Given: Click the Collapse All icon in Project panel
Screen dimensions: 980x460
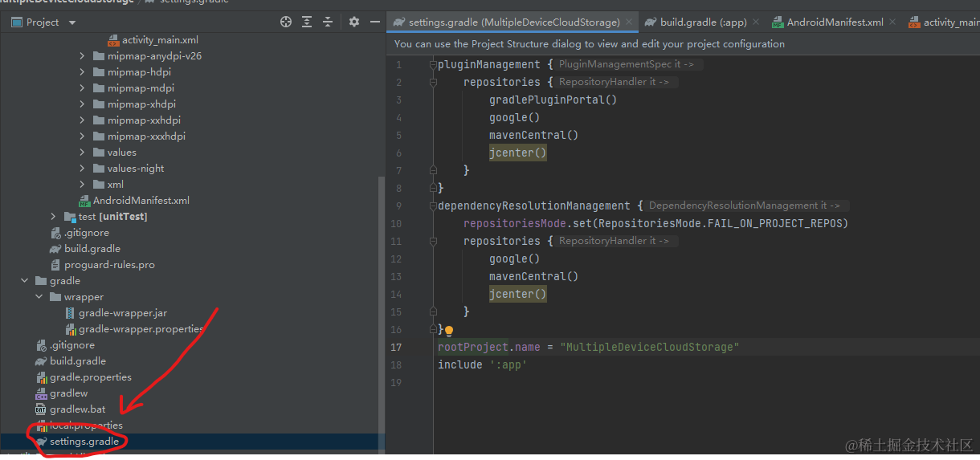Looking at the screenshot, I should click(329, 22).
